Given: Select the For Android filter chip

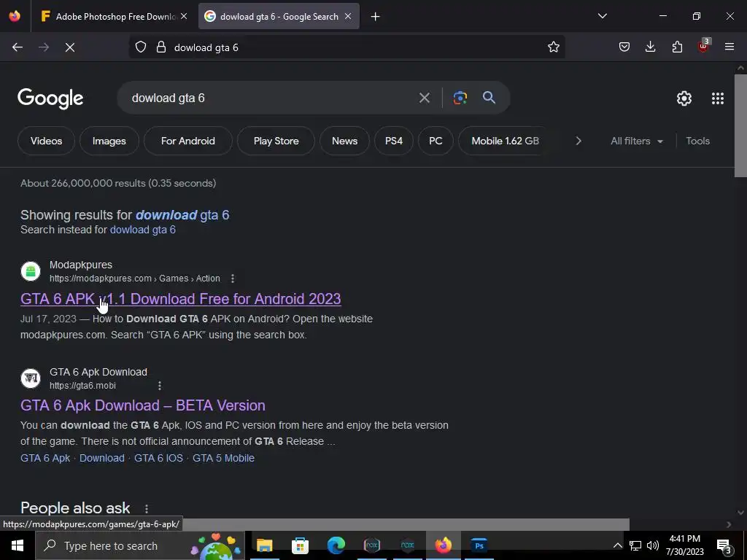Looking at the screenshot, I should click(187, 141).
